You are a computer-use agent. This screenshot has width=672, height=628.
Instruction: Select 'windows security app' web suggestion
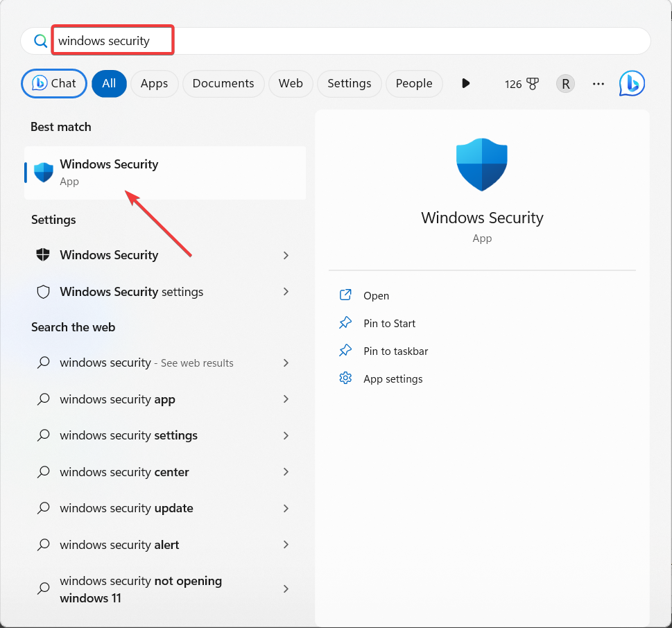tap(165, 399)
